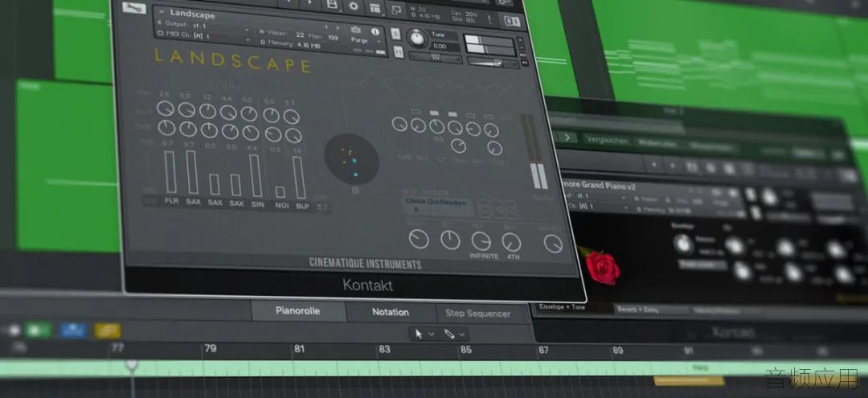Image resolution: width=868 pixels, height=398 pixels.
Task: Click the FLR level bar
Action: click(170, 171)
